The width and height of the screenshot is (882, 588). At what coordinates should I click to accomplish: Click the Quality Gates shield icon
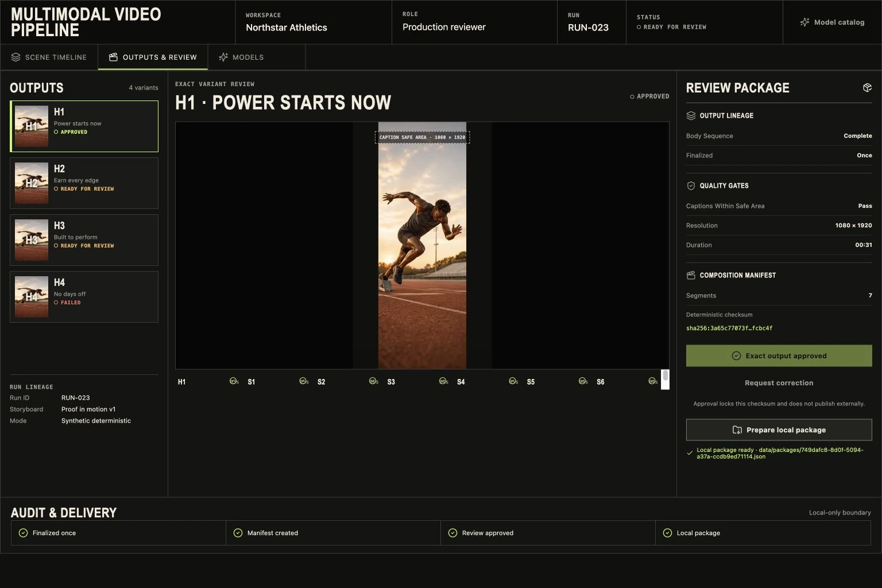click(691, 185)
